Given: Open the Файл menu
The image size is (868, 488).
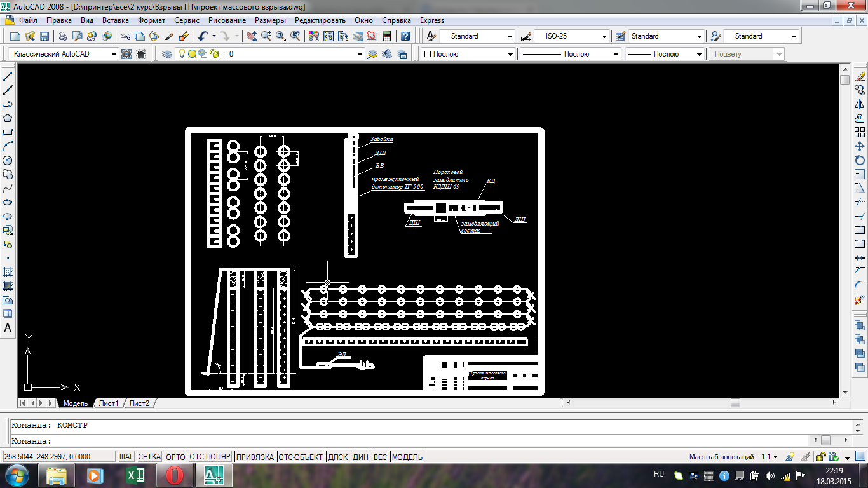Looking at the screenshot, I should coord(29,20).
